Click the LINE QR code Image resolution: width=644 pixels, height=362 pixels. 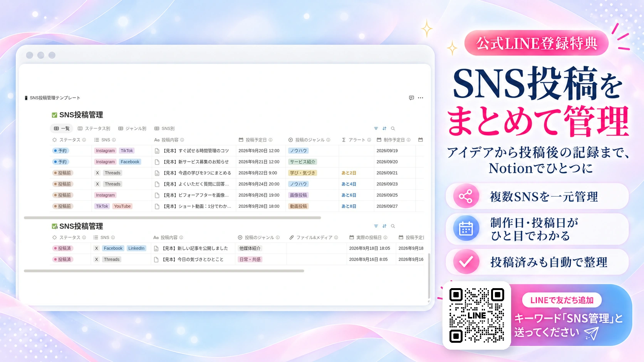[477, 315]
